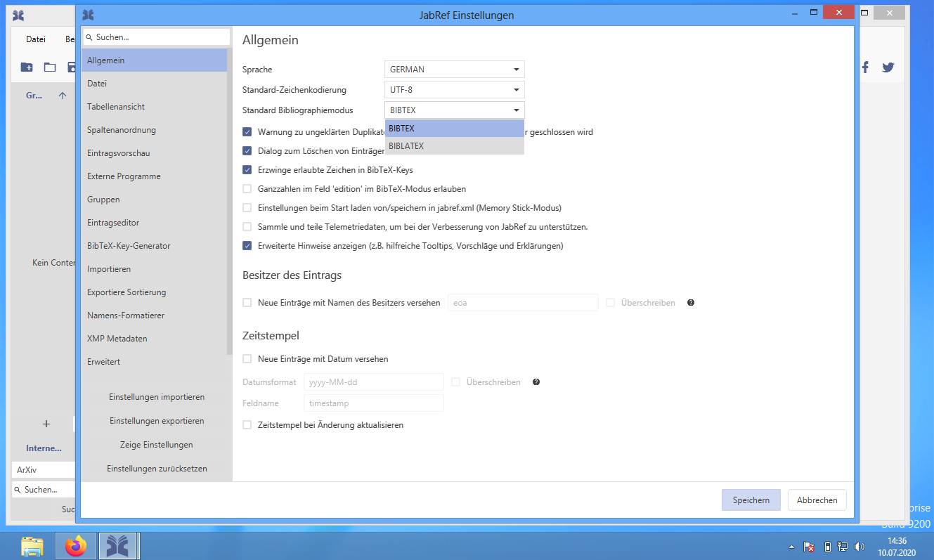Image resolution: width=934 pixels, height=560 pixels.
Task: Click the battery icon in the system tray
Action: 827,547
